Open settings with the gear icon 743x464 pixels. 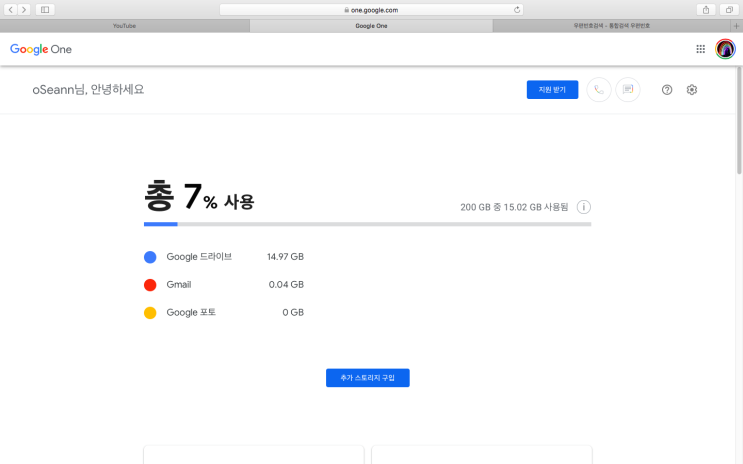pyautogui.click(x=692, y=90)
